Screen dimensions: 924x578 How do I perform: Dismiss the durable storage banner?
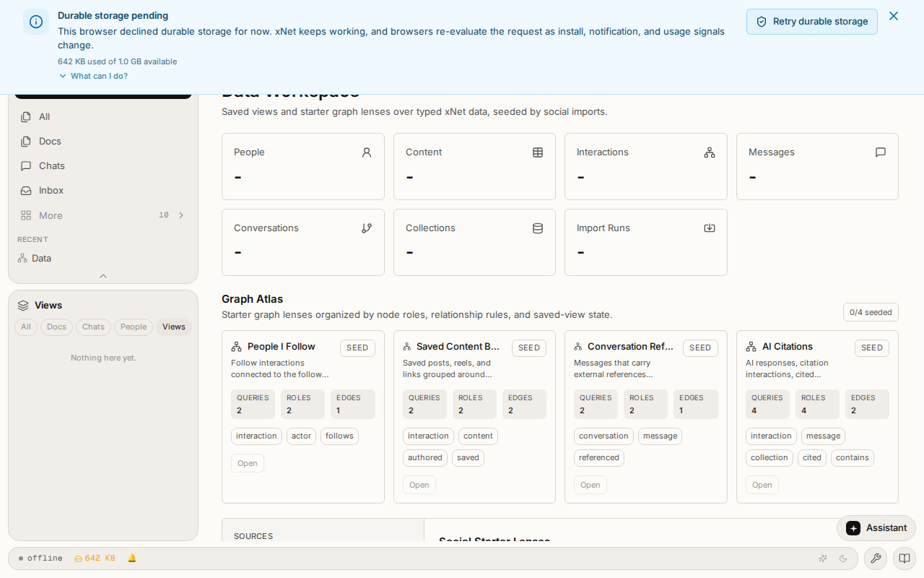click(x=894, y=16)
